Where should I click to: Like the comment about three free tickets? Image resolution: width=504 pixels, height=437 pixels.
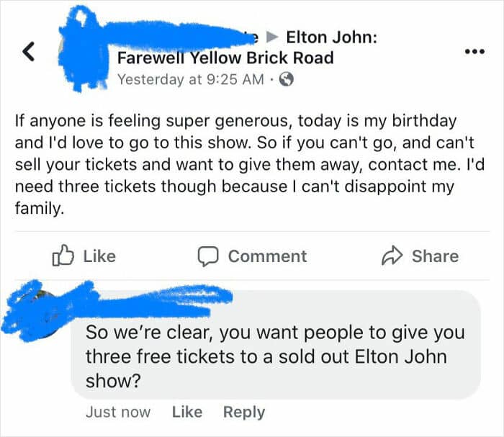click(x=187, y=412)
